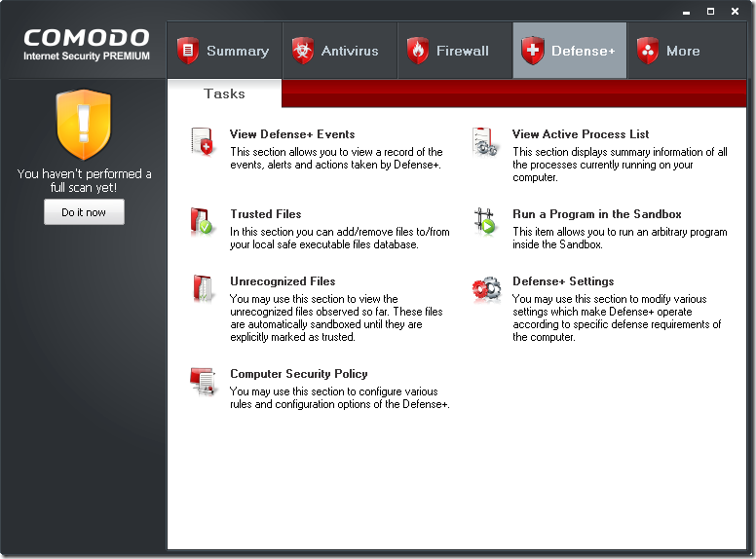This screenshot has height=559, width=756.
Task: Click the Run a Program in Sandbox icon
Action: [x=484, y=221]
